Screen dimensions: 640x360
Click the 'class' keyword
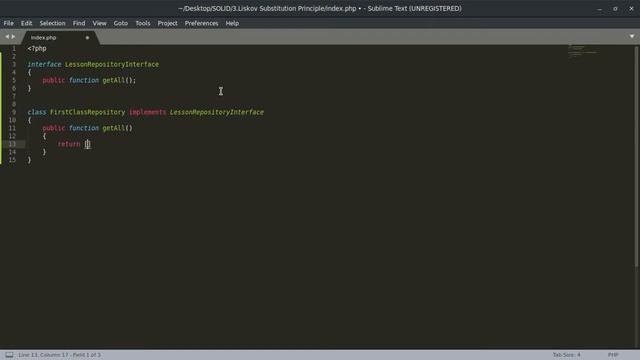(x=37, y=112)
